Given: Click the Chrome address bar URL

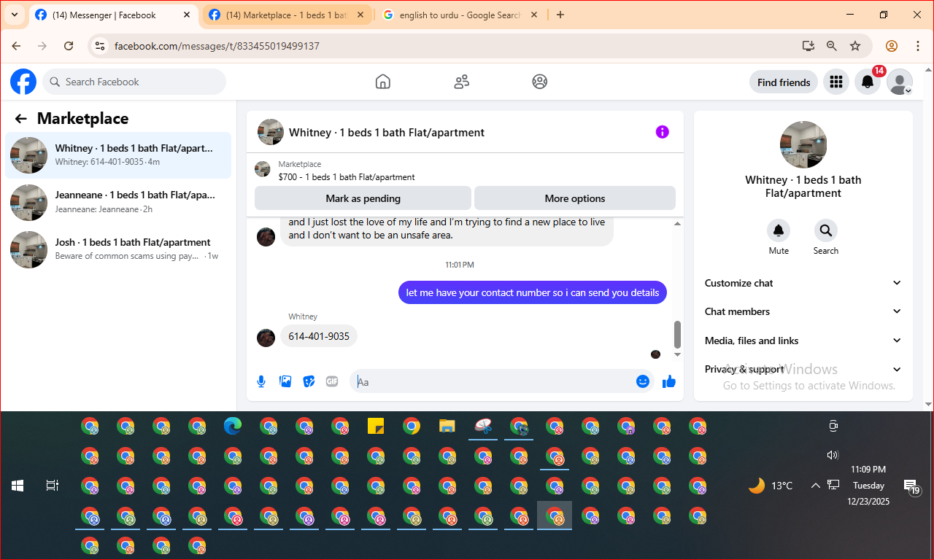Looking at the screenshot, I should tap(217, 46).
